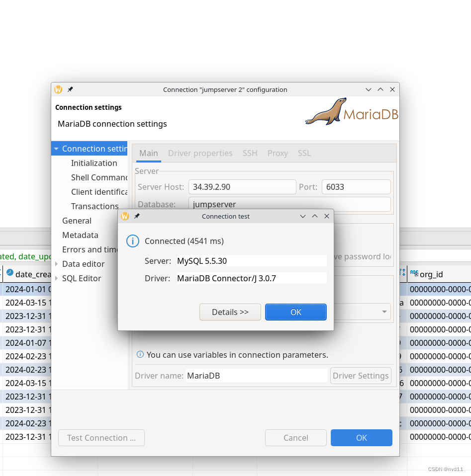Roll down the Connection test dialog with its chevron
The height and width of the screenshot is (476, 471).
303,216
